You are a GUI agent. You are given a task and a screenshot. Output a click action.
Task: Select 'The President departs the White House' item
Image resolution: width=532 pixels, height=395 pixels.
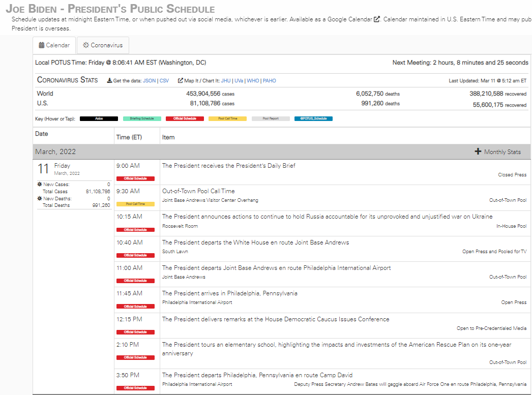(x=255, y=242)
